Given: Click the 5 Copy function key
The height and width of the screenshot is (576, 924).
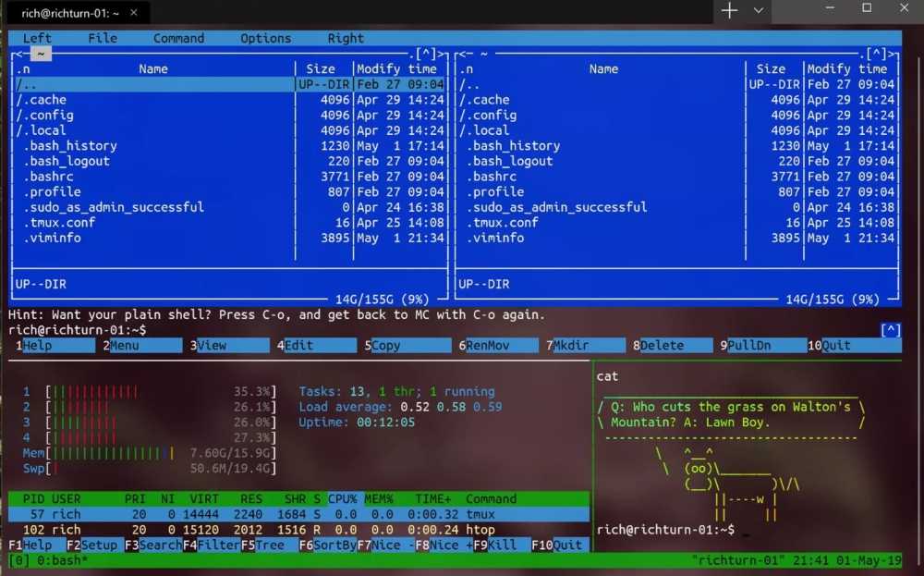Looking at the screenshot, I should point(407,346).
